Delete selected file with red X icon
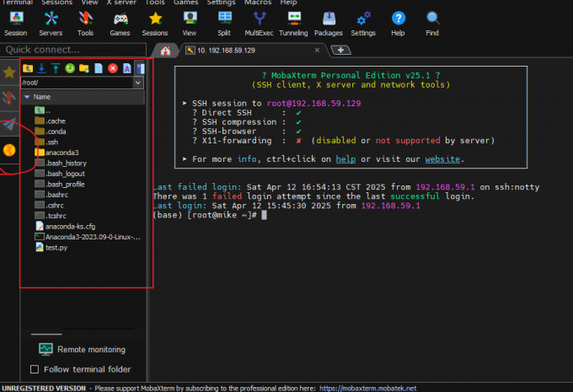 [113, 68]
